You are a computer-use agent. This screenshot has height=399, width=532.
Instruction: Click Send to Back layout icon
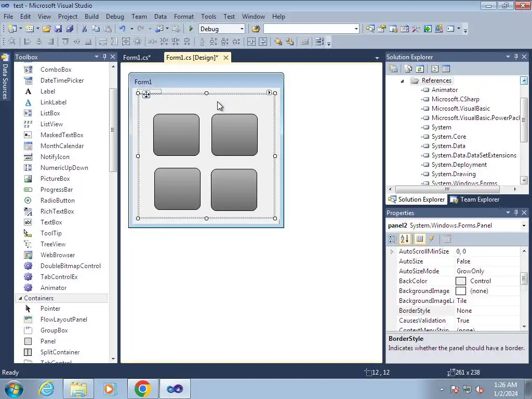tap(290, 42)
